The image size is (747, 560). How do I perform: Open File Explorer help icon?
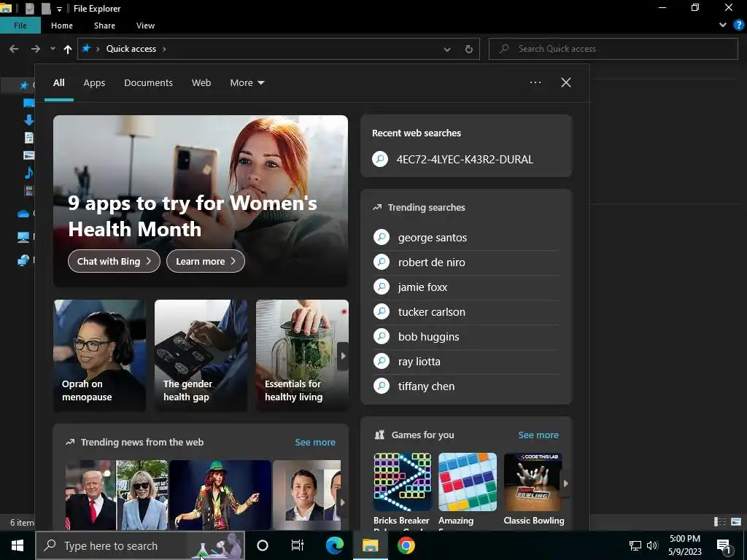point(739,26)
